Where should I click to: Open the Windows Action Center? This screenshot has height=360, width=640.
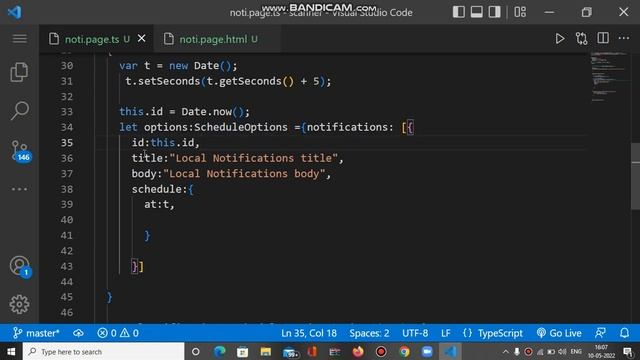tap(628, 351)
